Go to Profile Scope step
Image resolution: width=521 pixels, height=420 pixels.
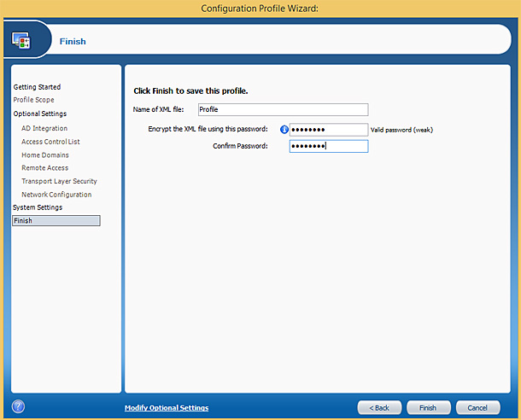coord(33,100)
